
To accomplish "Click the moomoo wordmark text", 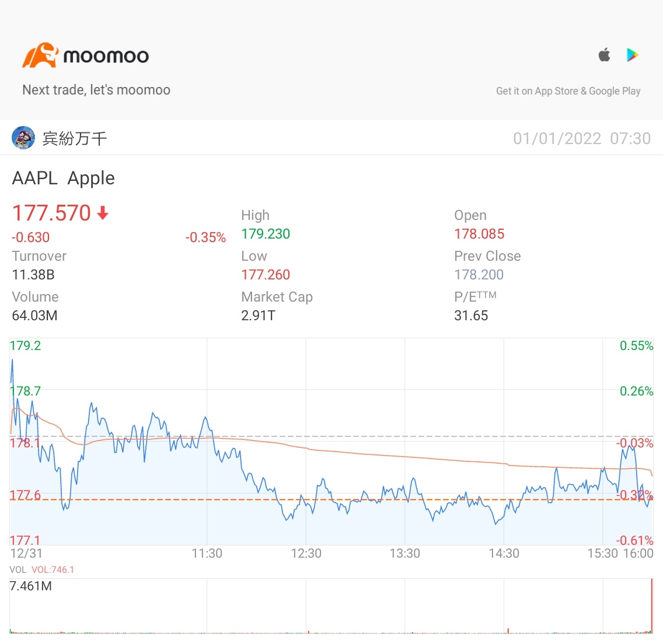I will point(106,56).
